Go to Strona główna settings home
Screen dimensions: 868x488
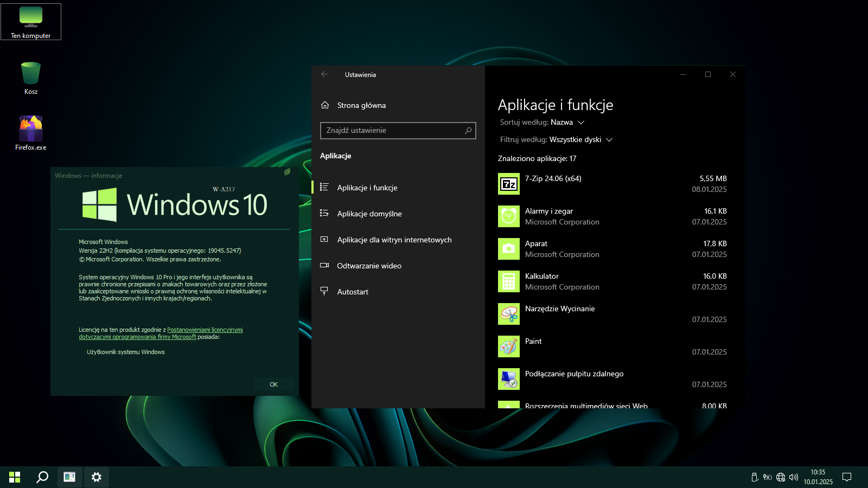click(361, 105)
